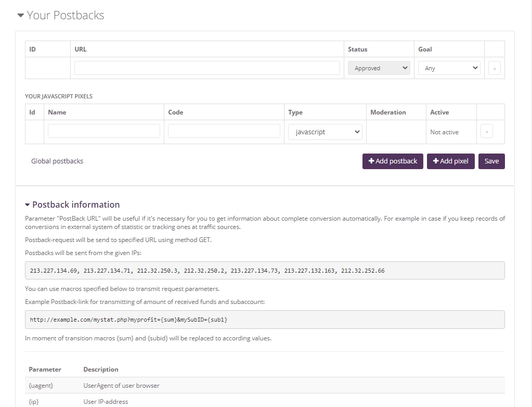Collapse the Your Postbacks section
Screen dimensions: 532x407
pos(60,16)
